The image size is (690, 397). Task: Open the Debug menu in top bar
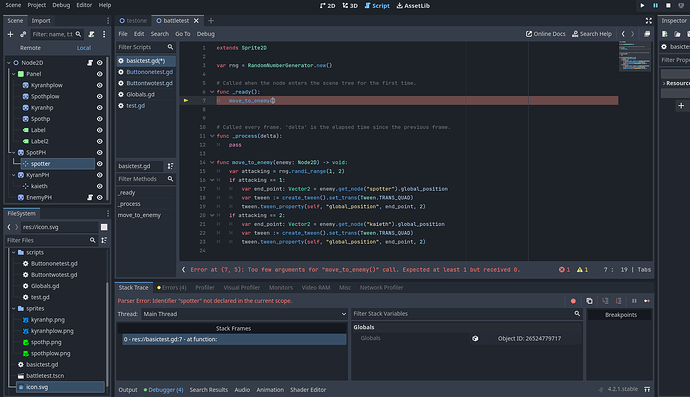point(61,5)
